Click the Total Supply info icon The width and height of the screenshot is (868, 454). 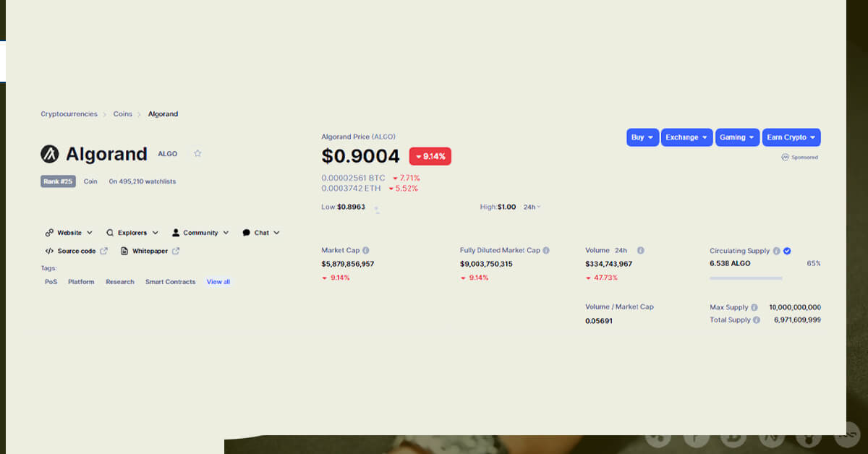(757, 320)
